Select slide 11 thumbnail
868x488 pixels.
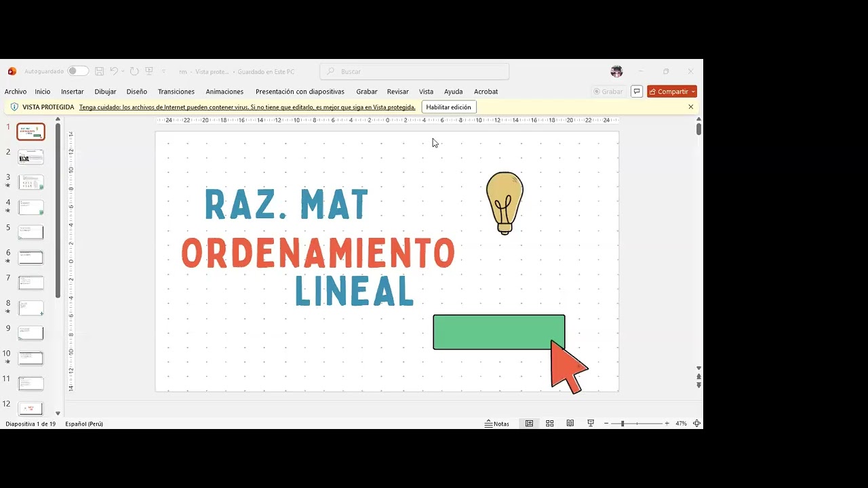pos(31,383)
